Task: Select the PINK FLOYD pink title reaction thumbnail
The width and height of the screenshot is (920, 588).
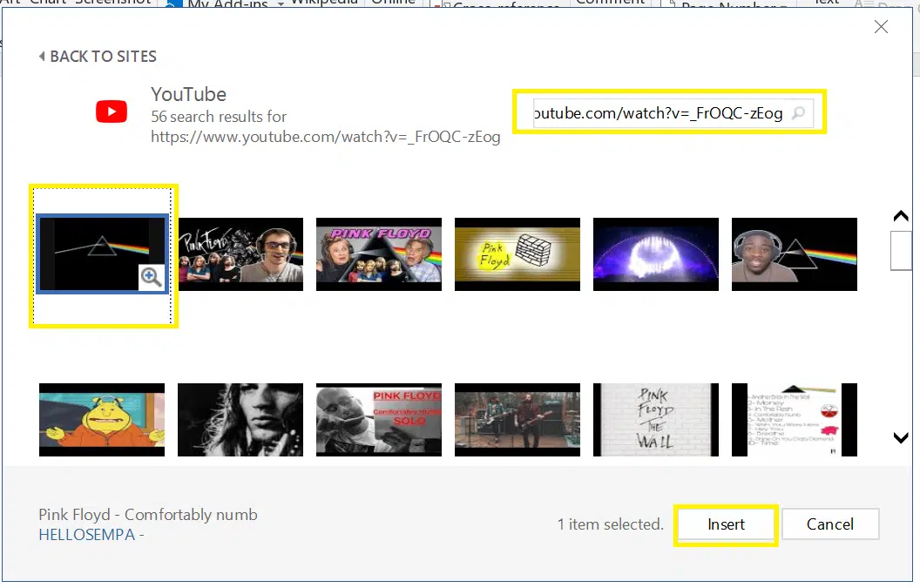Action: coord(379,254)
